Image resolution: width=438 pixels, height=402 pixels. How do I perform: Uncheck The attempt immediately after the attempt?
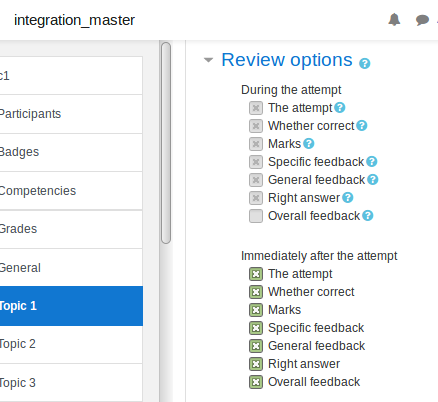click(256, 274)
